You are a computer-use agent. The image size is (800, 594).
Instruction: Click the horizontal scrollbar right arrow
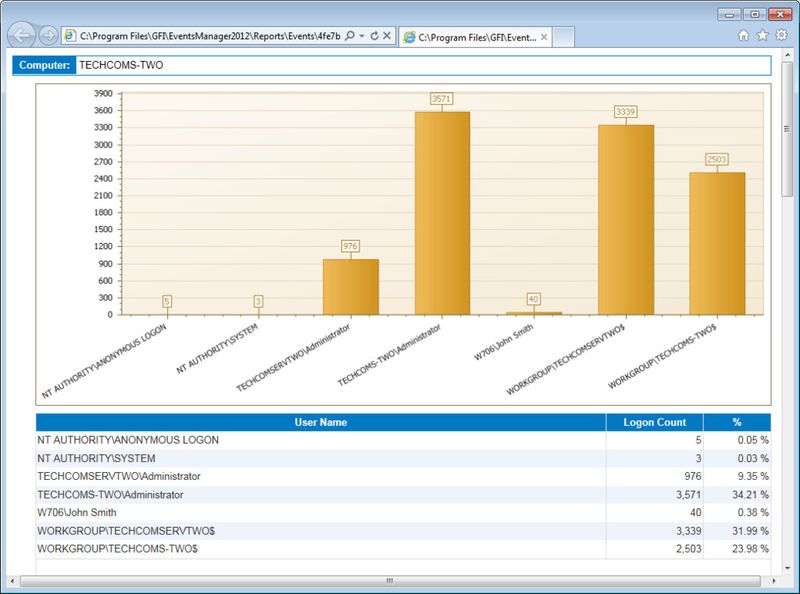pyautogui.click(x=773, y=581)
